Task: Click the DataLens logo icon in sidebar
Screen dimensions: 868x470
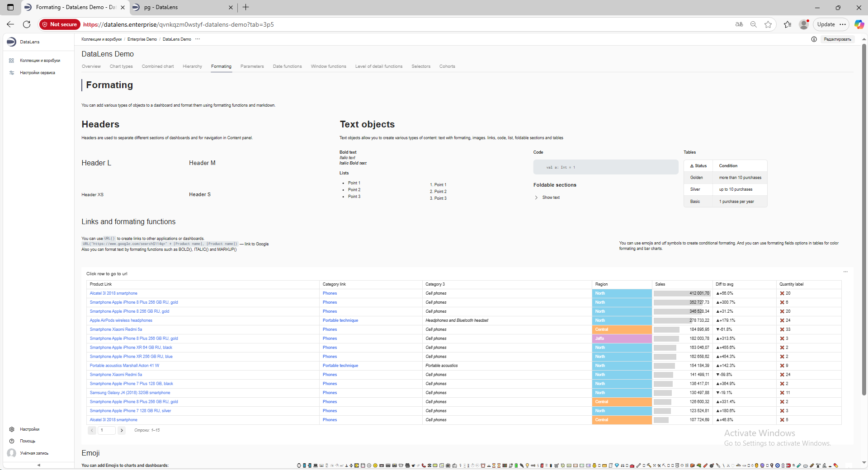Action: (12, 42)
